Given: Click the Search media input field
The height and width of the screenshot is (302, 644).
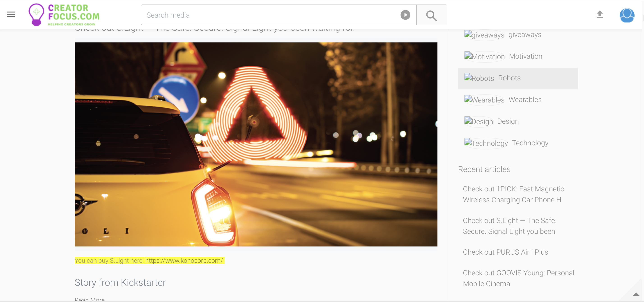Looking at the screenshot, I should click(250, 15).
